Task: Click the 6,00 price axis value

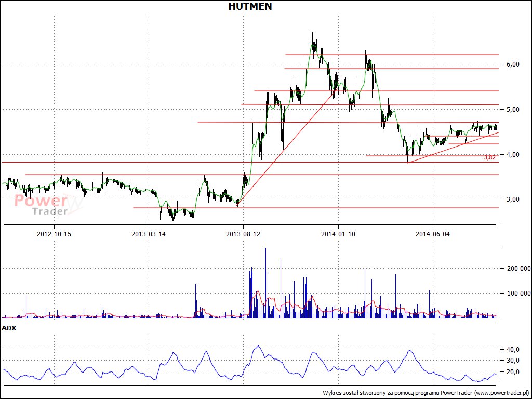Action: [x=514, y=64]
